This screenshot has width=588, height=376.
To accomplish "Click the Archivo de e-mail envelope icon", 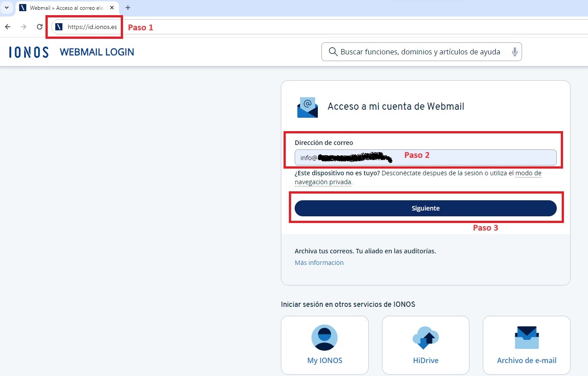I will point(526,338).
